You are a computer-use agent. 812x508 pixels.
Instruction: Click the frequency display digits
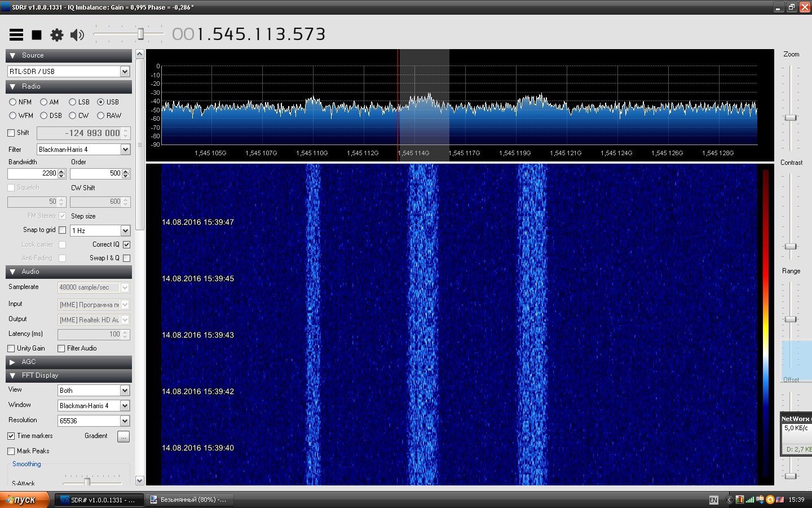(249, 34)
